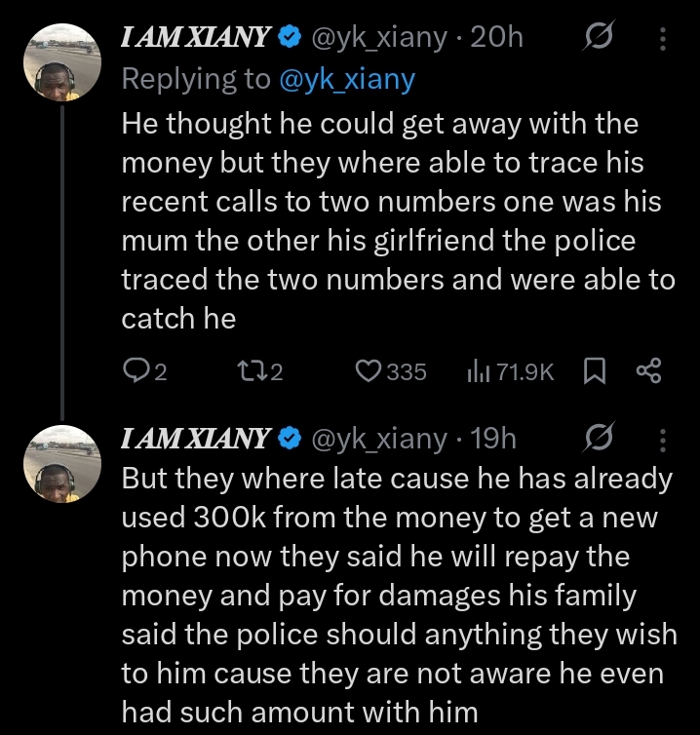
Task: Click the share icon on first tweet
Action: click(x=648, y=370)
